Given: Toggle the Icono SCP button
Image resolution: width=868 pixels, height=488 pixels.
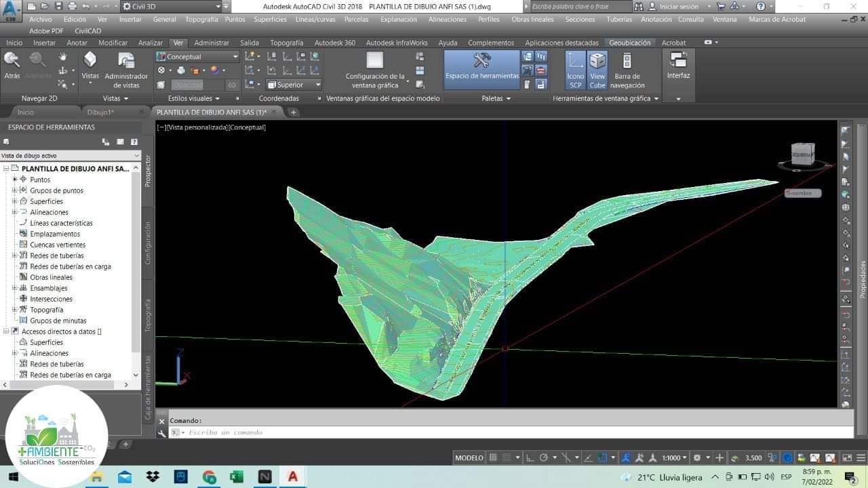Looking at the screenshot, I should point(575,69).
